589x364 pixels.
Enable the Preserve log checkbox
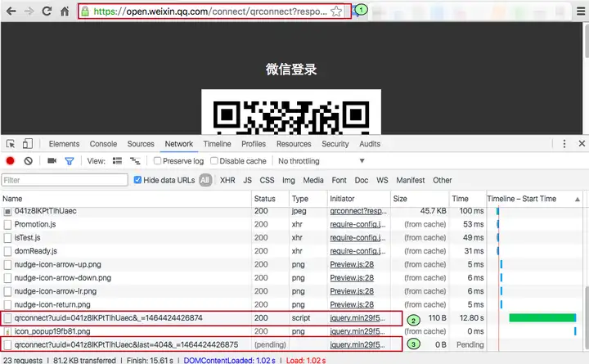click(157, 161)
